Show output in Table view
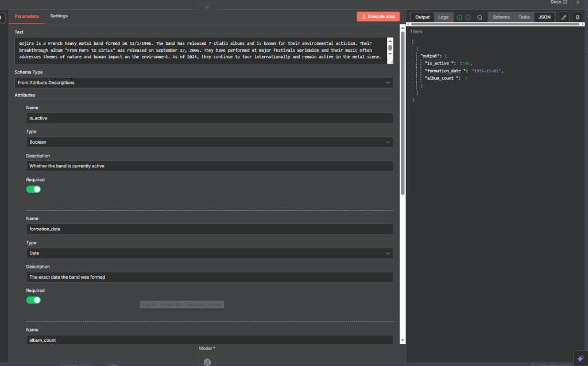The image size is (588, 366). (x=524, y=17)
